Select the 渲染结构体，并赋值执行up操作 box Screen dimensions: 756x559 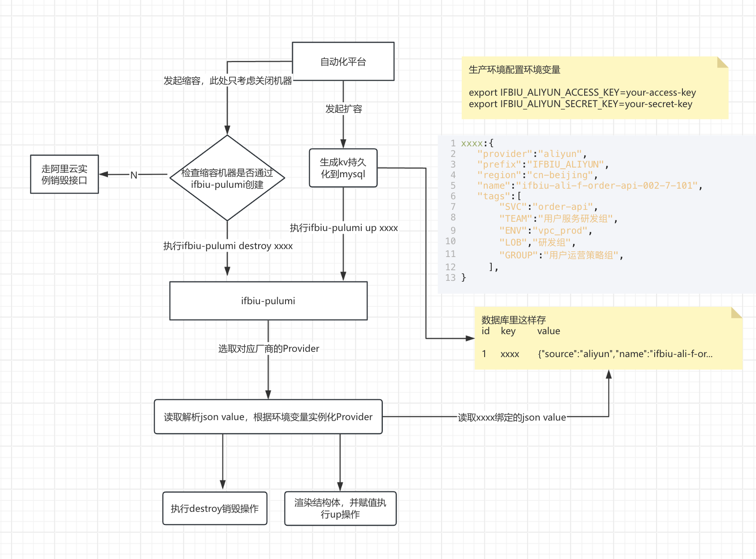pyautogui.click(x=340, y=508)
